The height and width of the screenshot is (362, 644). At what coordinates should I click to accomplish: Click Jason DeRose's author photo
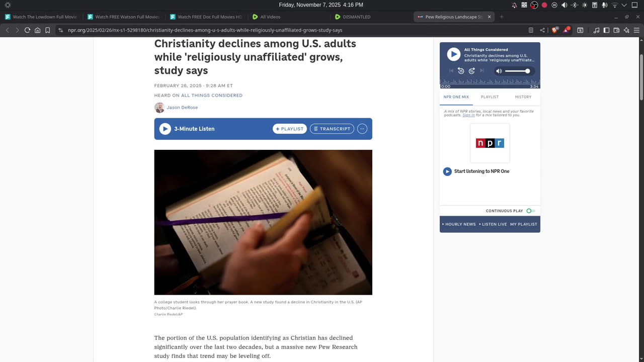159,108
